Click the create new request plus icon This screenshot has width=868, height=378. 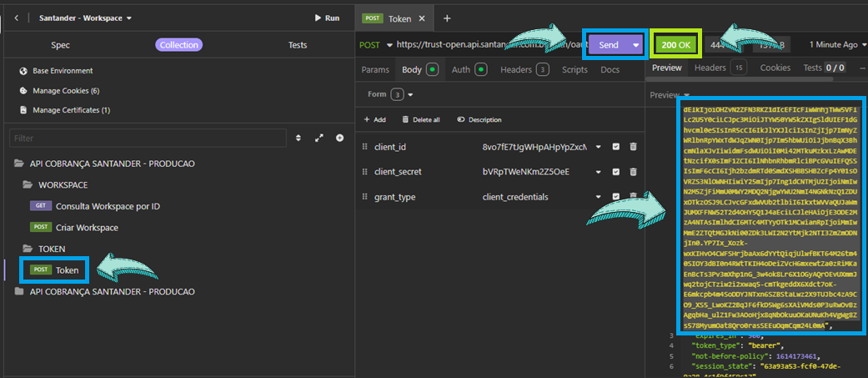(x=340, y=138)
